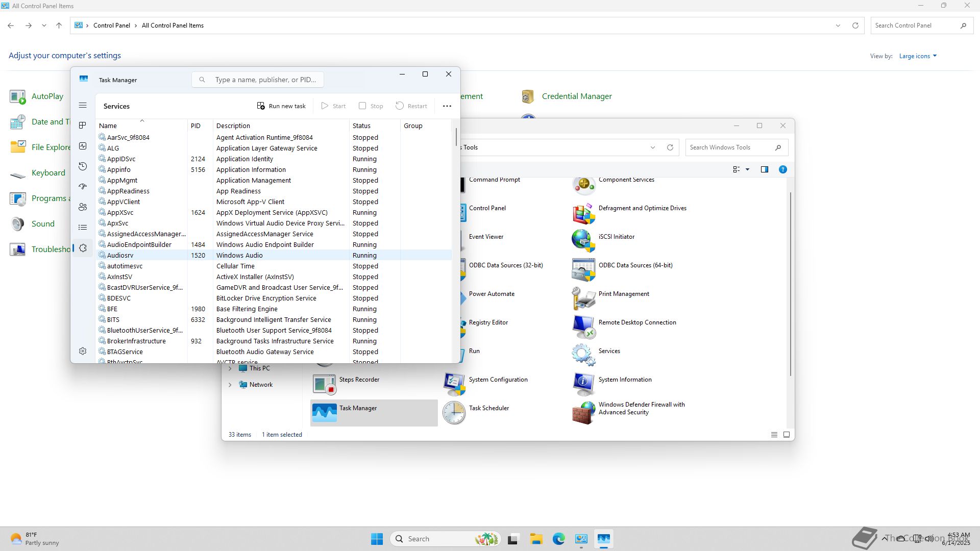Open the more options ellipsis in Task Manager
The height and width of the screenshot is (551, 980).
pos(447,106)
